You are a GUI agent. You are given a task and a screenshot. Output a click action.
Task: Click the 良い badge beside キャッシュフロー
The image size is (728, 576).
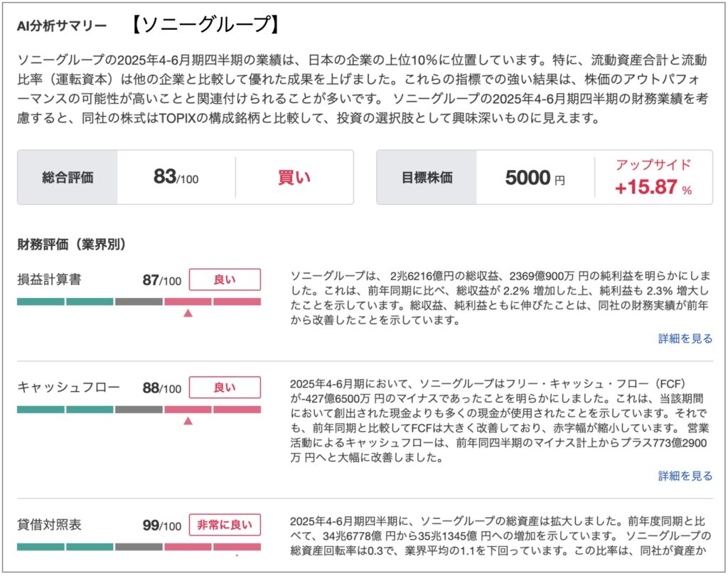pos(225,388)
